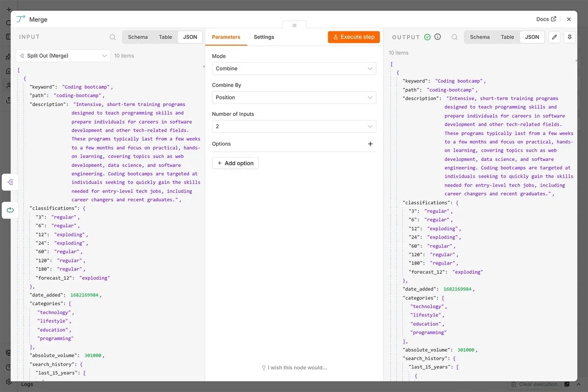Click Clear execution in the background canvas
The image size is (588, 392).
534,384
